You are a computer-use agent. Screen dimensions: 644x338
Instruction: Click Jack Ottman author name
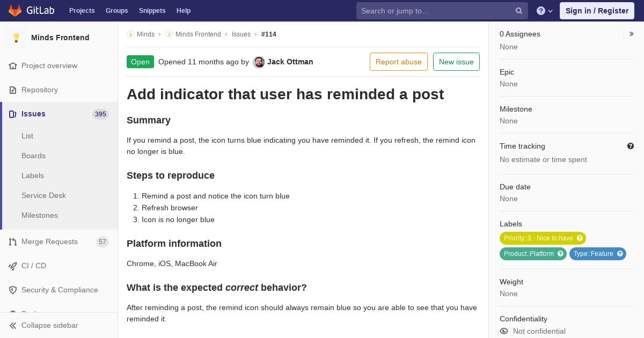point(290,62)
